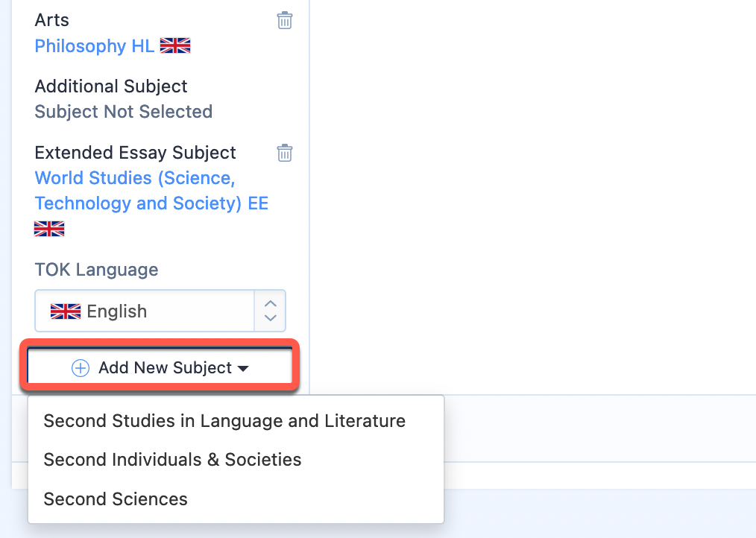756x538 pixels.
Task: Click the Extended Essay Subject heading
Action: click(x=136, y=153)
